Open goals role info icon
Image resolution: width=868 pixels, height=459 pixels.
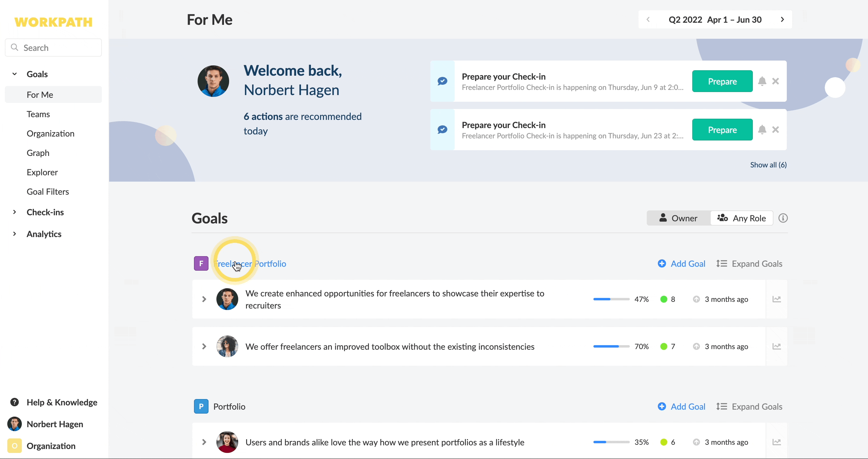pos(783,218)
